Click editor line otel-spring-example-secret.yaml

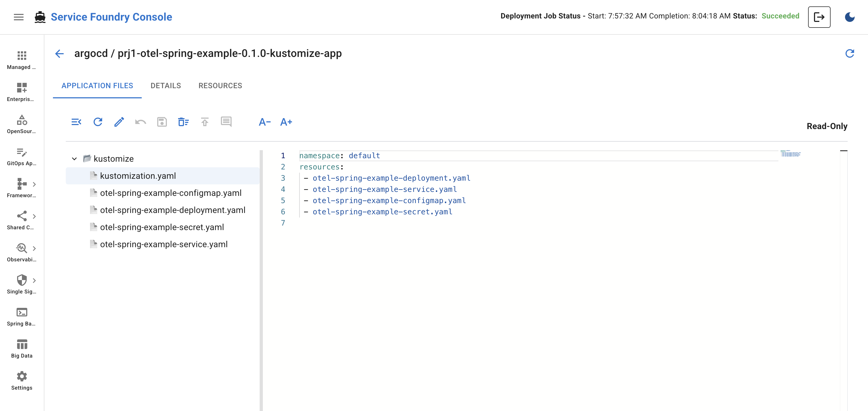382,212
